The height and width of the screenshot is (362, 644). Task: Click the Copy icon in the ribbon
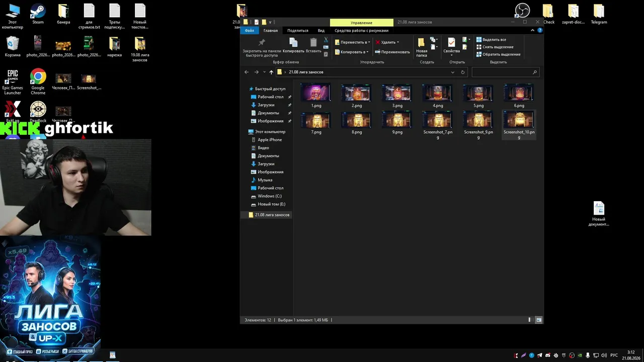(293, 42)
